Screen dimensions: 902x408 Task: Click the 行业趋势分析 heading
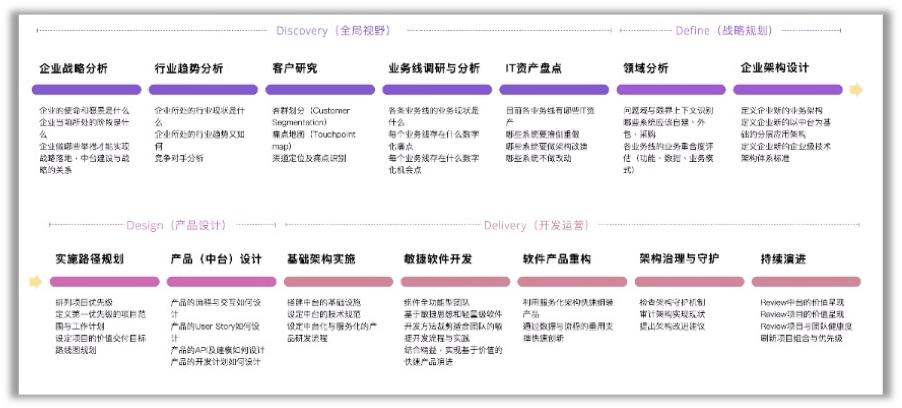(x=189, y=68)
